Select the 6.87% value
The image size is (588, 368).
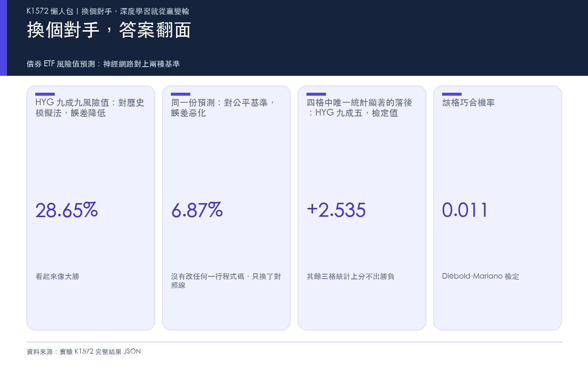197,210
